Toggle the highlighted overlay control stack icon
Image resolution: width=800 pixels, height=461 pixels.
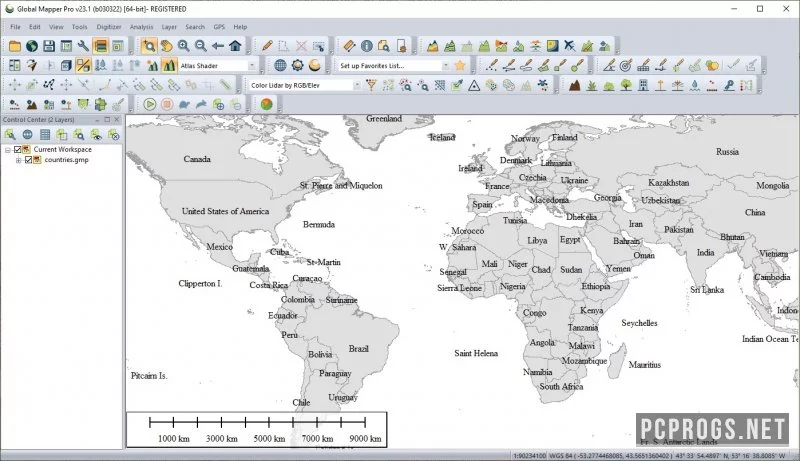tap(101, 46)
